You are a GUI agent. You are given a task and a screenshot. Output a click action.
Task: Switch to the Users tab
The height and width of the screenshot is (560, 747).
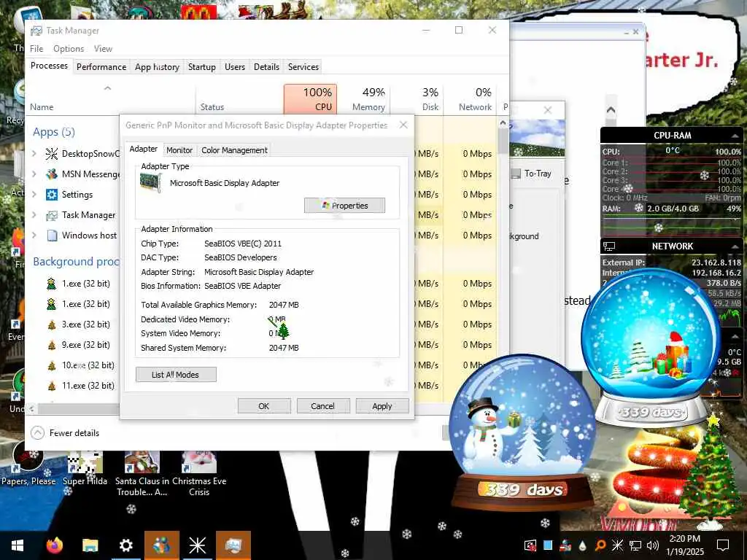(235, 67)
